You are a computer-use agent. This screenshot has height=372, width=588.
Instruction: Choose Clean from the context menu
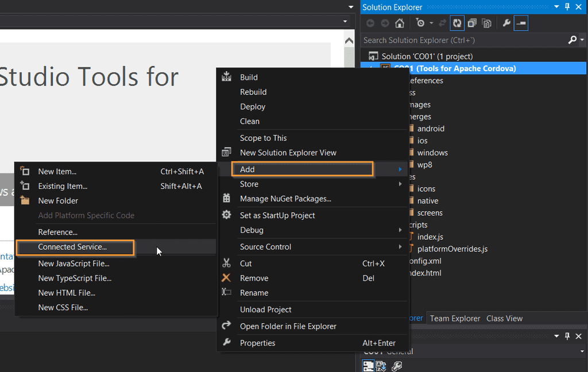pyautogui.click(x=312, y=121)
